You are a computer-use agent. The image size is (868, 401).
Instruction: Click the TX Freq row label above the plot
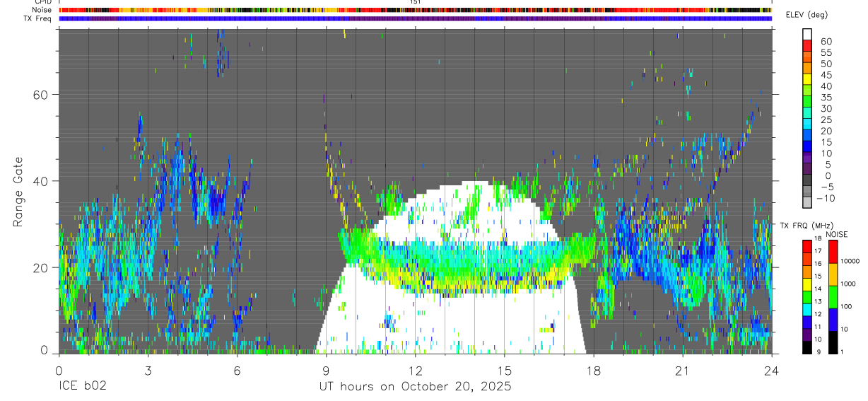pos(38,18)
